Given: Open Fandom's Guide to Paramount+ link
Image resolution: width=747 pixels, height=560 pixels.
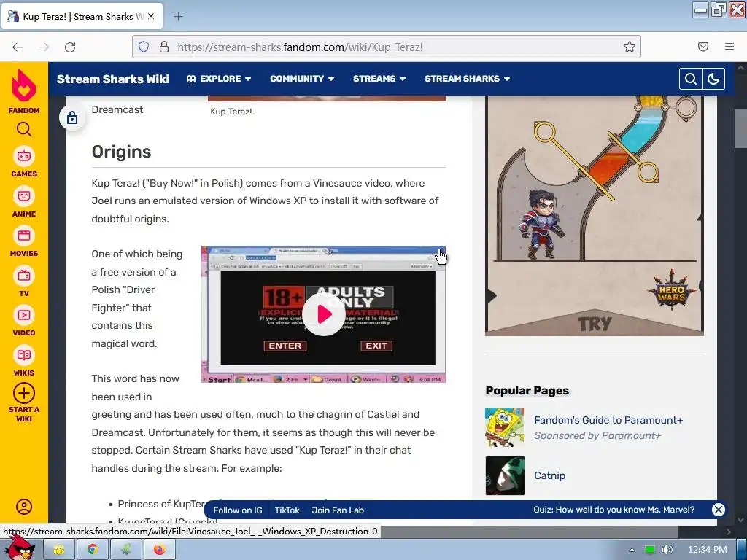Looking at the screenshot, I should click(608, 420).
